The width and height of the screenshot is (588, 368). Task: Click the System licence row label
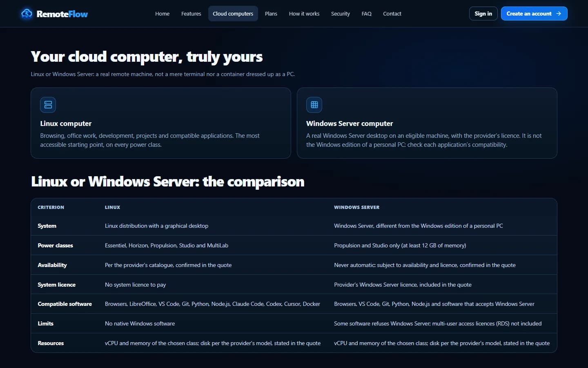[x=56, y=285]
